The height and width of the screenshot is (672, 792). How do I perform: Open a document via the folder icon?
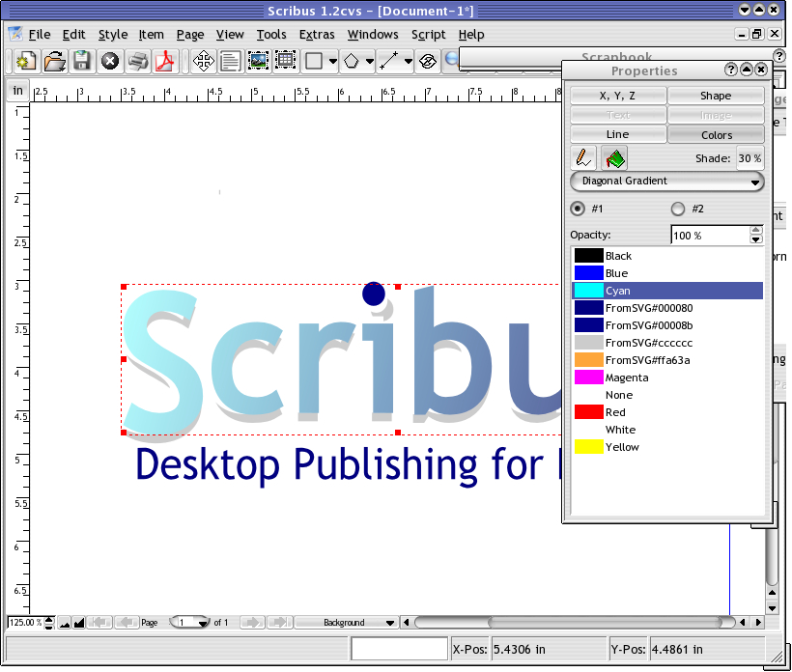click(x=54, y=61)
